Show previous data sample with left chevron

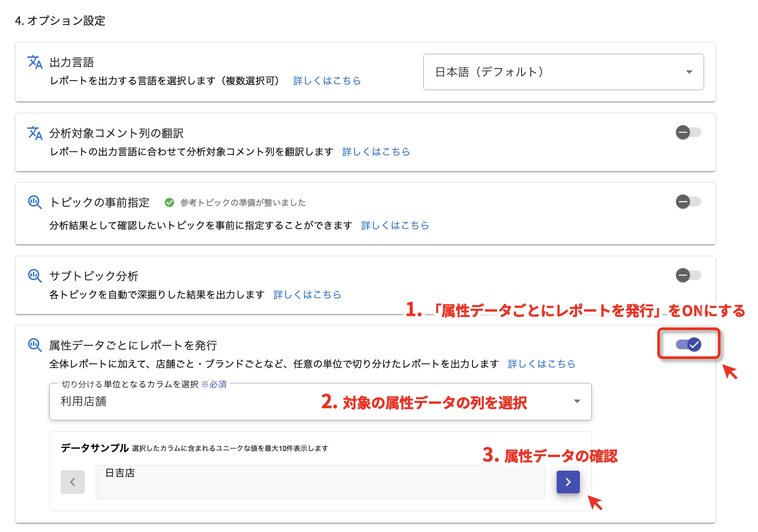73,482
